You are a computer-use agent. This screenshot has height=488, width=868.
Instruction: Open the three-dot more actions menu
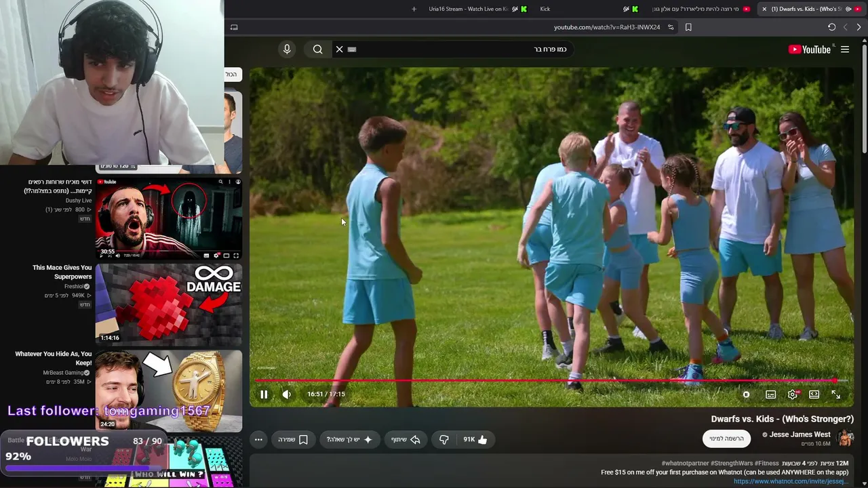click(x=258, y=439)
